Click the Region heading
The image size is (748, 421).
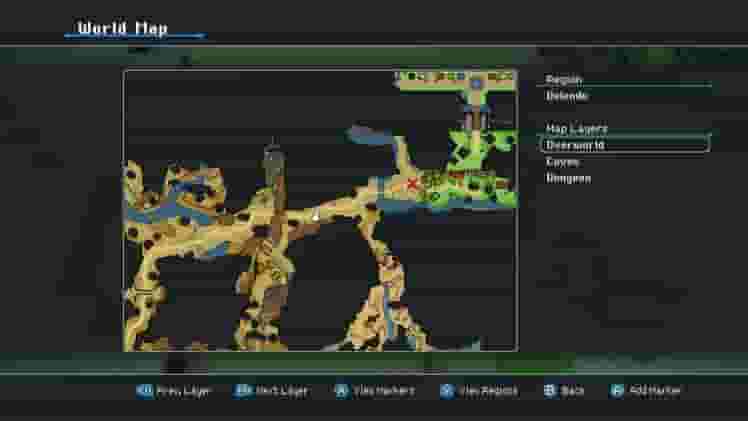pyautogui.click(x=564, y=79)
